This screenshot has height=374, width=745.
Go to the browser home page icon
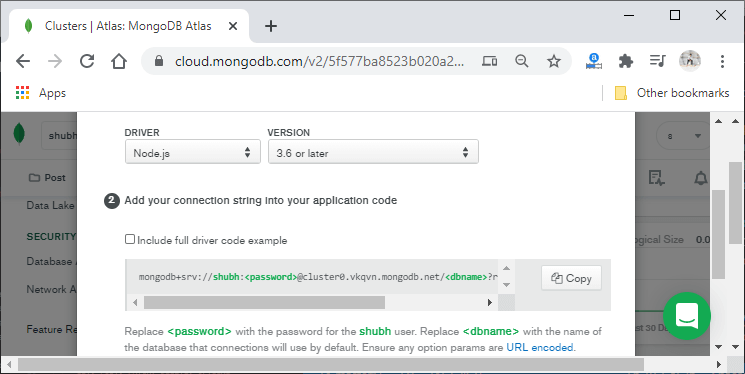(x=119, y=61)
